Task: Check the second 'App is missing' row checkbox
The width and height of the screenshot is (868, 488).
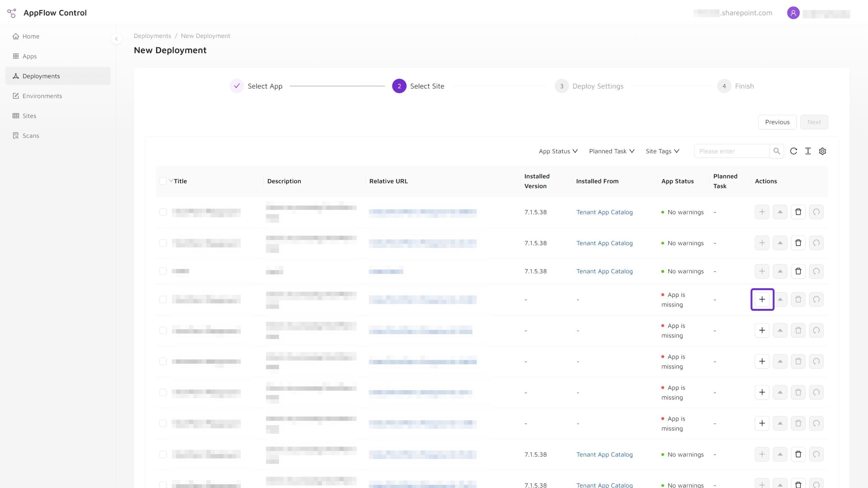Action: (163, 330)
